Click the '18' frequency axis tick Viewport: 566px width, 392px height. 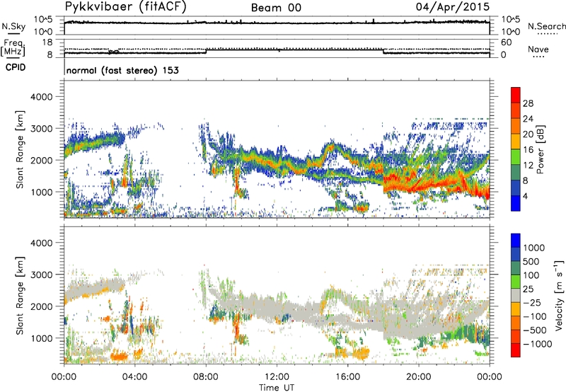pyautogui.click(x=47, y=42)
